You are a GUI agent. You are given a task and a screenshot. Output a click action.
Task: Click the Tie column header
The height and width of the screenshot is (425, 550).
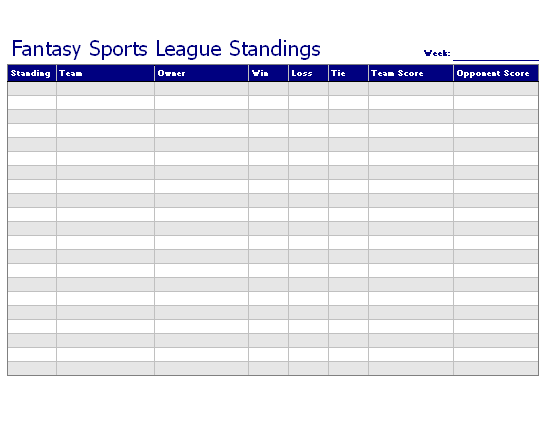[x=348, y=73]
